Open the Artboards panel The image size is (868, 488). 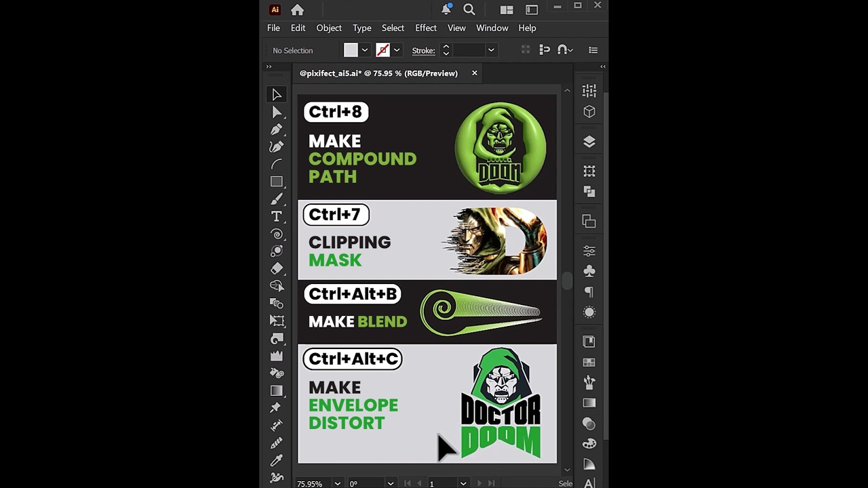[x=589, y=171]
